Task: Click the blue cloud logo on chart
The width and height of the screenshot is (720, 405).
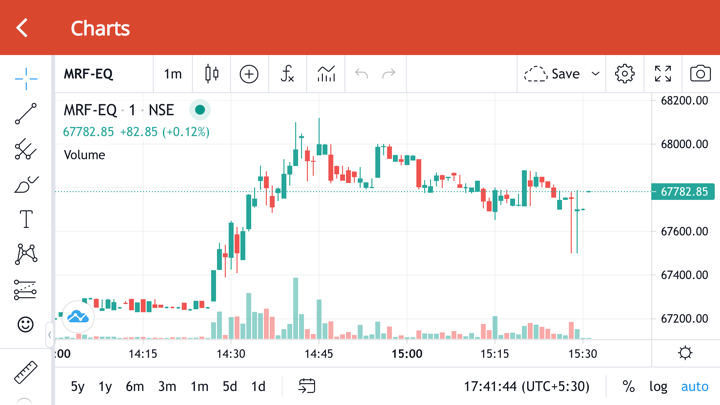Action: click(x=78, y=317)
